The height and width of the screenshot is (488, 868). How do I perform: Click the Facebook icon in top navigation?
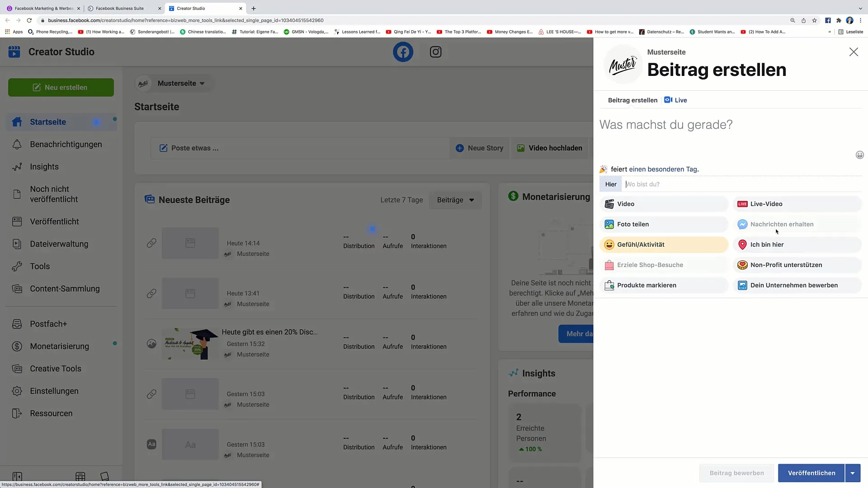click(x=402, y=52)
